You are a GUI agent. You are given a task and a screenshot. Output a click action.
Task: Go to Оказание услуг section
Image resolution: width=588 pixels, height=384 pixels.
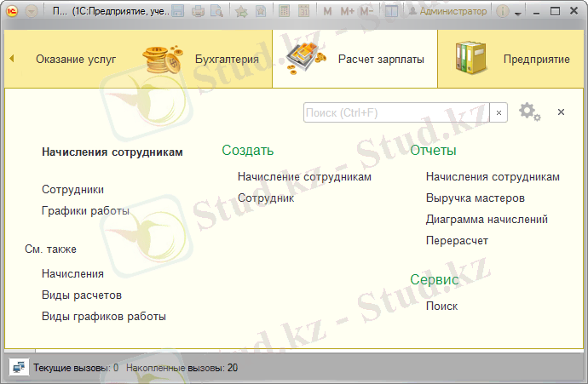[76, 60]
